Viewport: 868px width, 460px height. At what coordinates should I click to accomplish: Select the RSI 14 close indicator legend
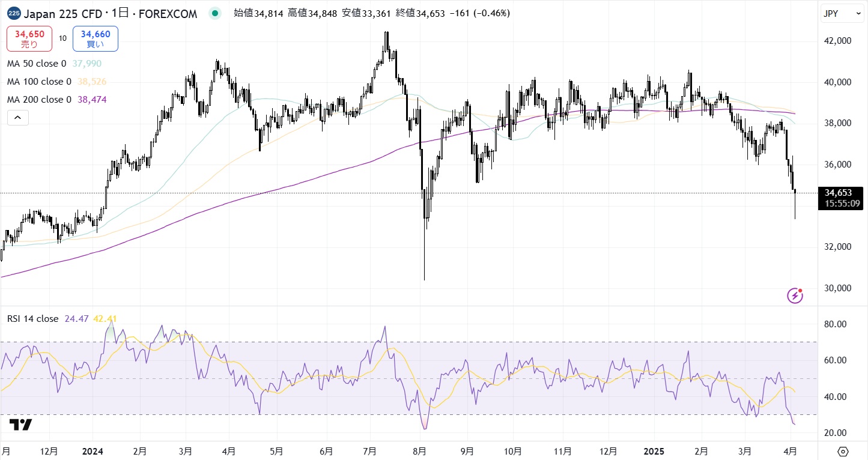(33, 319)
